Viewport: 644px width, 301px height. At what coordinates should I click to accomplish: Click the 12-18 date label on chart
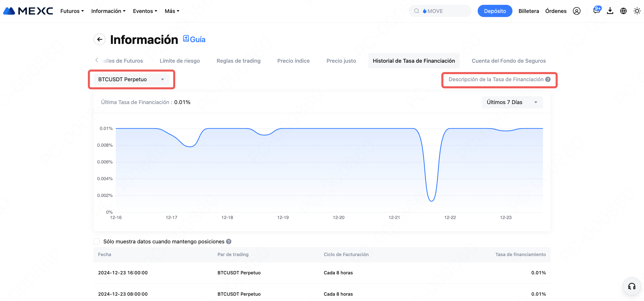(x=227, y=218)
